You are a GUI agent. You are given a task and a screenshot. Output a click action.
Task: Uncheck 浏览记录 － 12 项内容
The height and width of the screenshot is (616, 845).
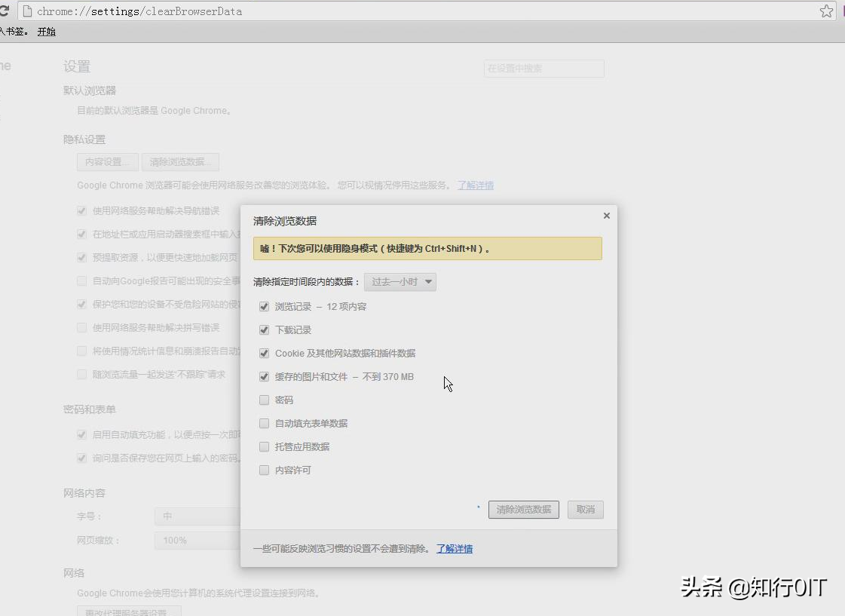coord(264,306)
